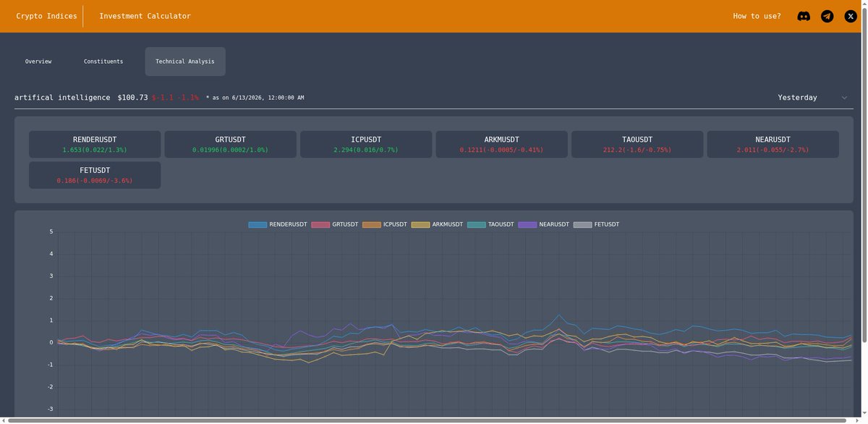
Task: Select the NEARUSDT price card
Action: tap(773, 144)
